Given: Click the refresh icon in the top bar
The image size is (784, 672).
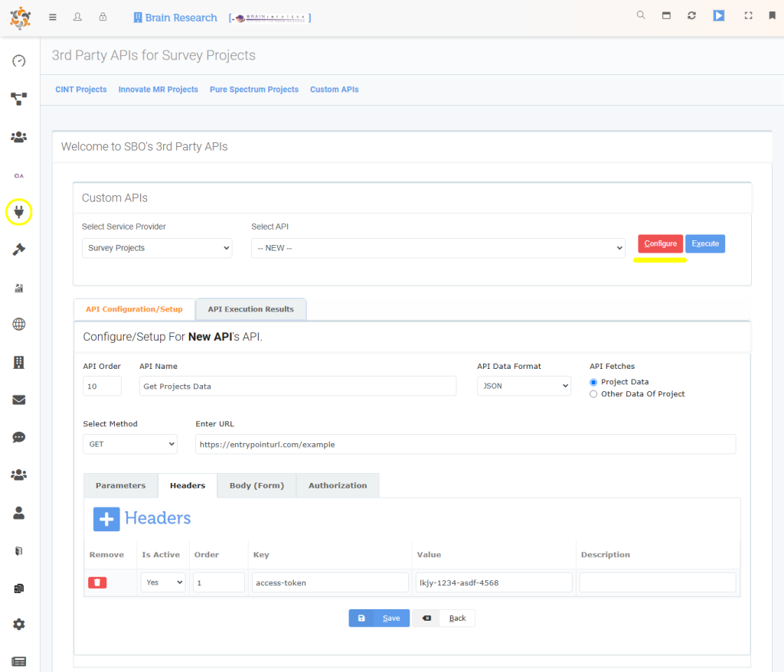Looking at the screenshot, I should tap(691, 15).
